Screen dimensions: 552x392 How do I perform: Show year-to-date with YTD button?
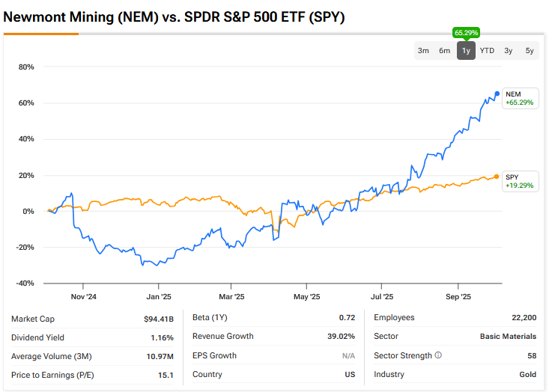[x=487, y=51]
